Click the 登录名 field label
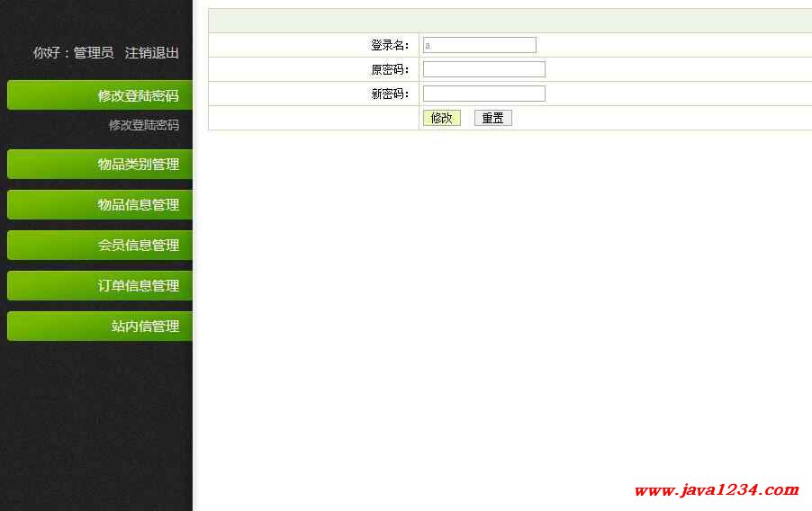This screenshot has height=511, width=812. coord(390,45)
